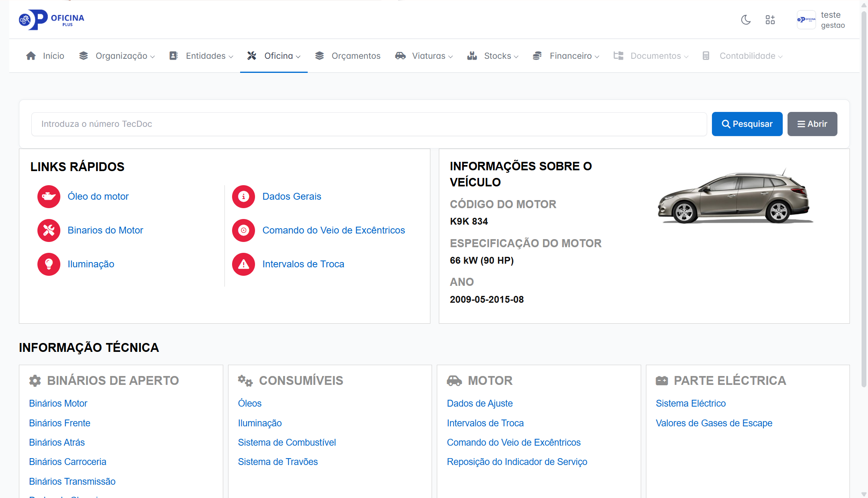The height and width of the screenshot is (498, 868).
Task: Select the Oficina menu label
Action: click(278, 56)
